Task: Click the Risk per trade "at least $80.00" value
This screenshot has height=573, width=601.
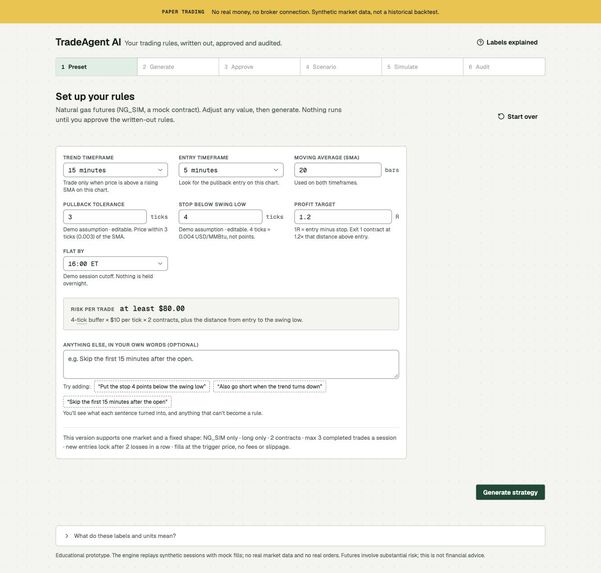Action: pyautogui.click(x=152, y=308)
